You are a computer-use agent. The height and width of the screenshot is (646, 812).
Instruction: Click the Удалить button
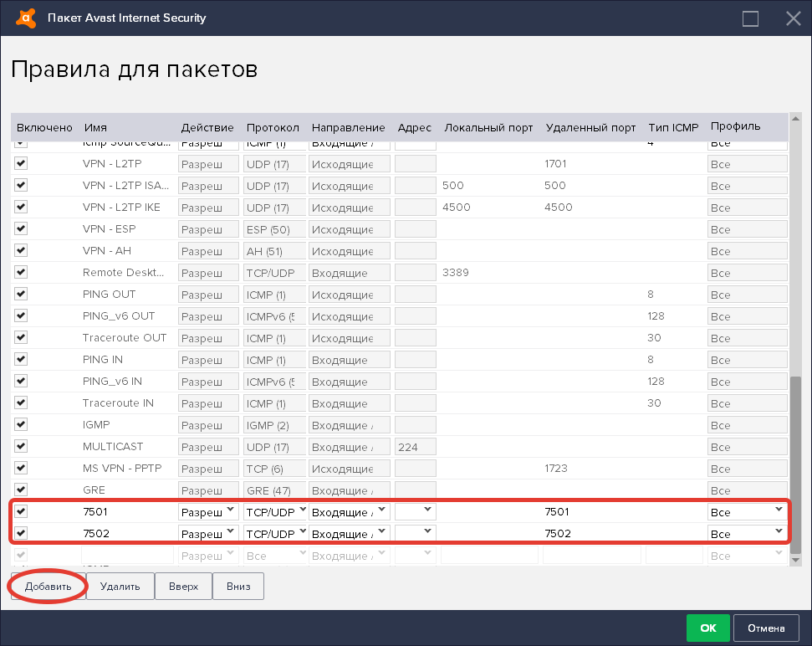[120, 587]
